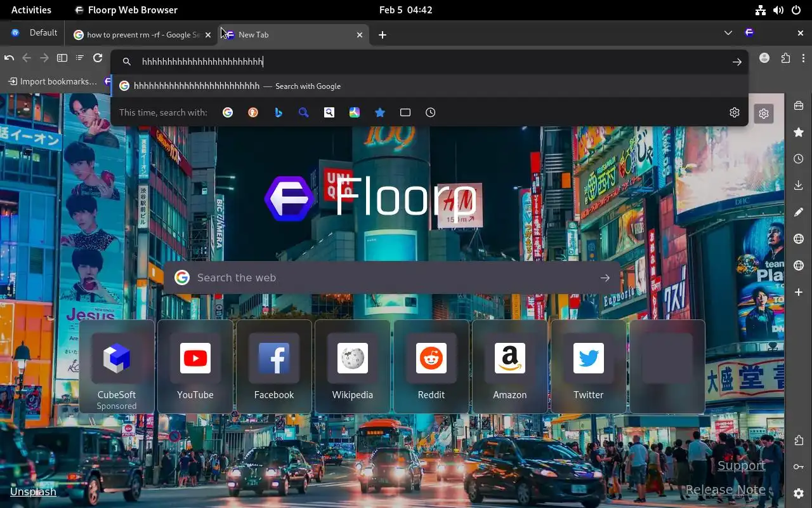Search this time with Google icon
812x508 pixels.
(x=228, y=112)
